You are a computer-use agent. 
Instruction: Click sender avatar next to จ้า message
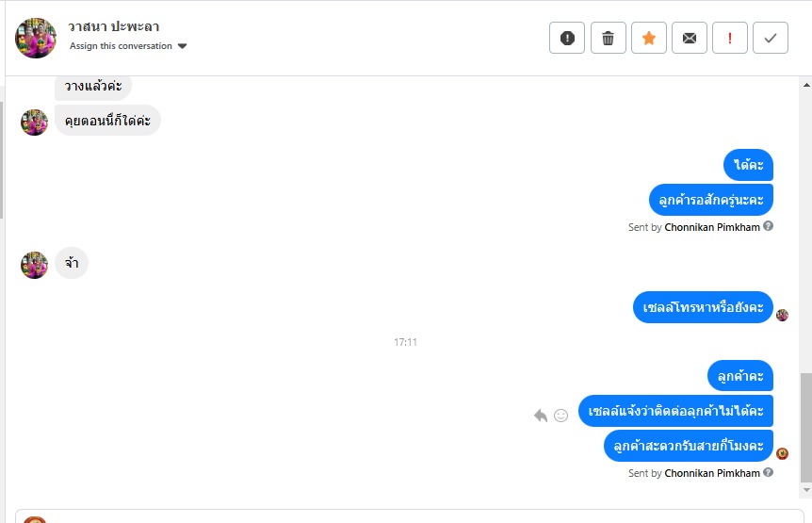[35, 265]
